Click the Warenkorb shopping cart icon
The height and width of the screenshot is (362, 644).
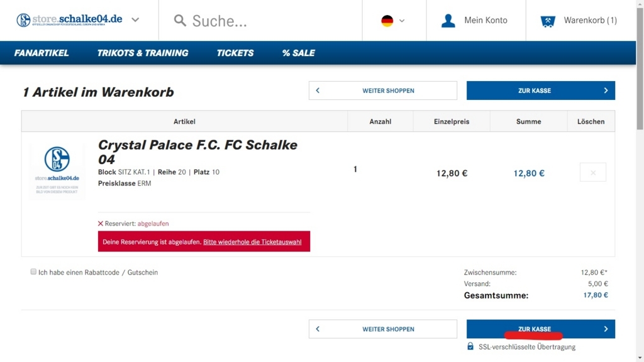click(548, 21)
